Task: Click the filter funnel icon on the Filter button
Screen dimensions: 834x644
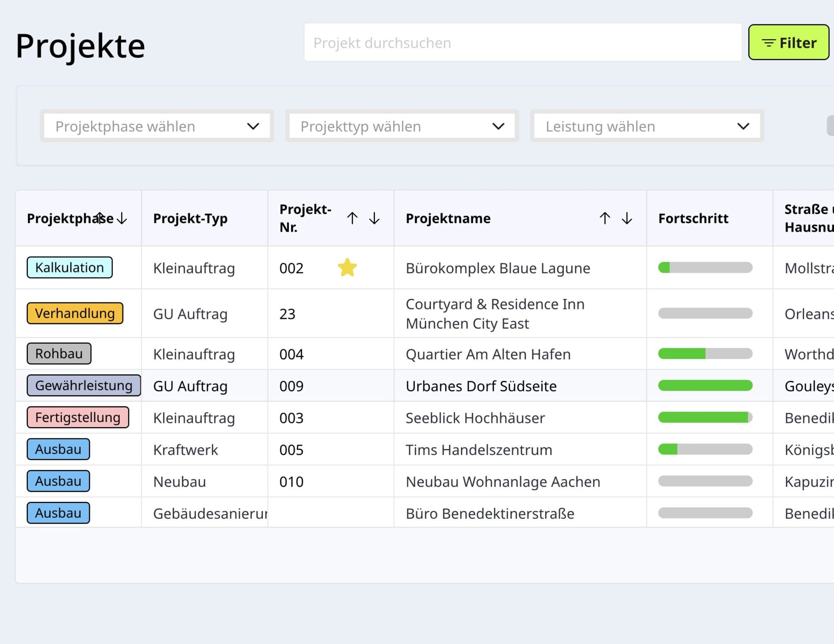Action: (768, 43)
